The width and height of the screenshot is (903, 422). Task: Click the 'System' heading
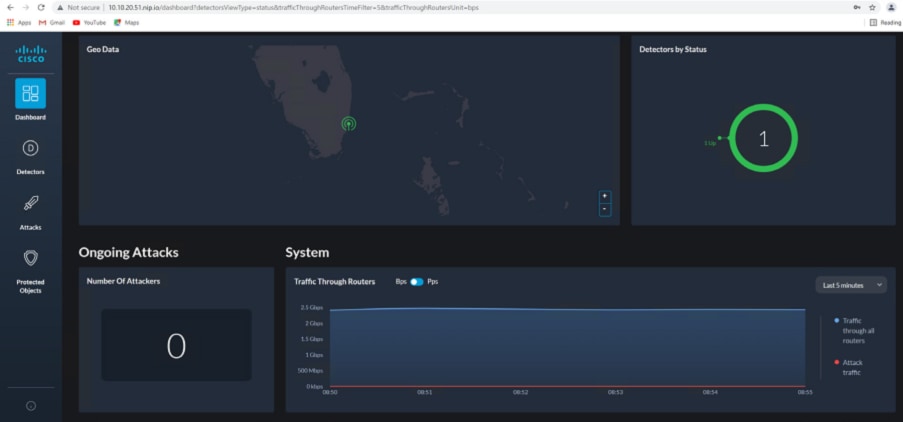(x=308, y=253)
